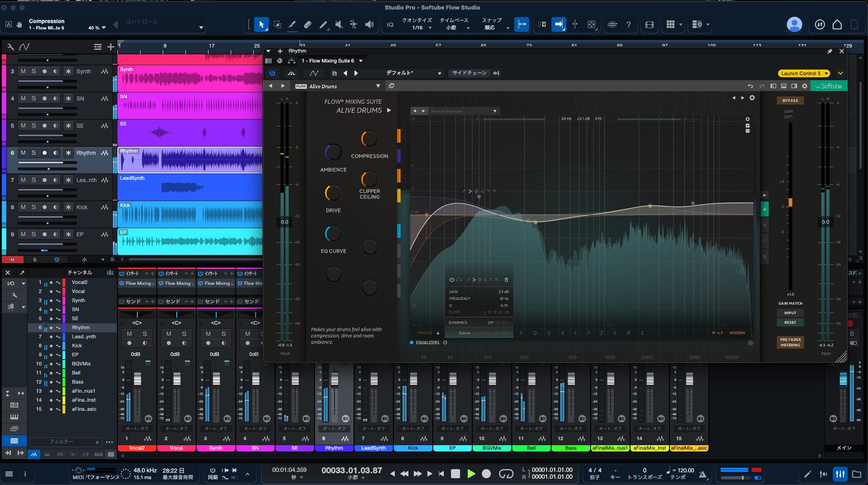Toggle the plugin power bypass button
The image size is (868, 485).
tap(272, 73)
